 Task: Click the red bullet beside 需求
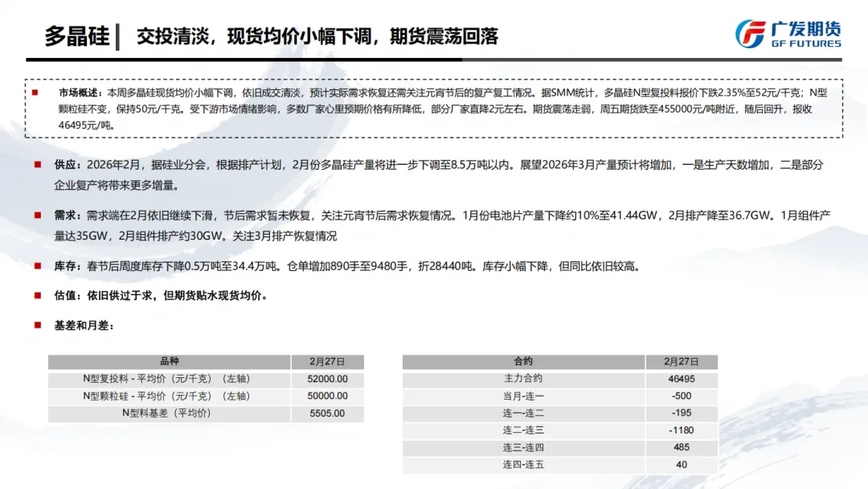pos(38,216)
